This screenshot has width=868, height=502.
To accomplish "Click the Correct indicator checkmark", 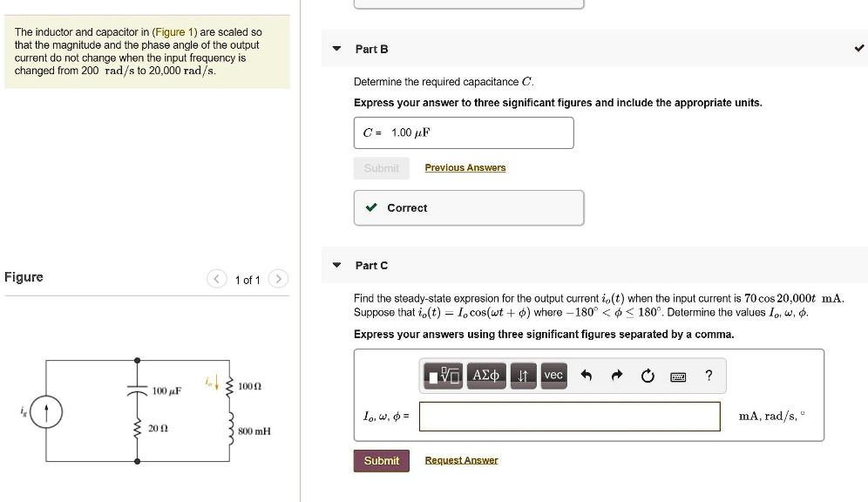I will [x=370, y=207].
